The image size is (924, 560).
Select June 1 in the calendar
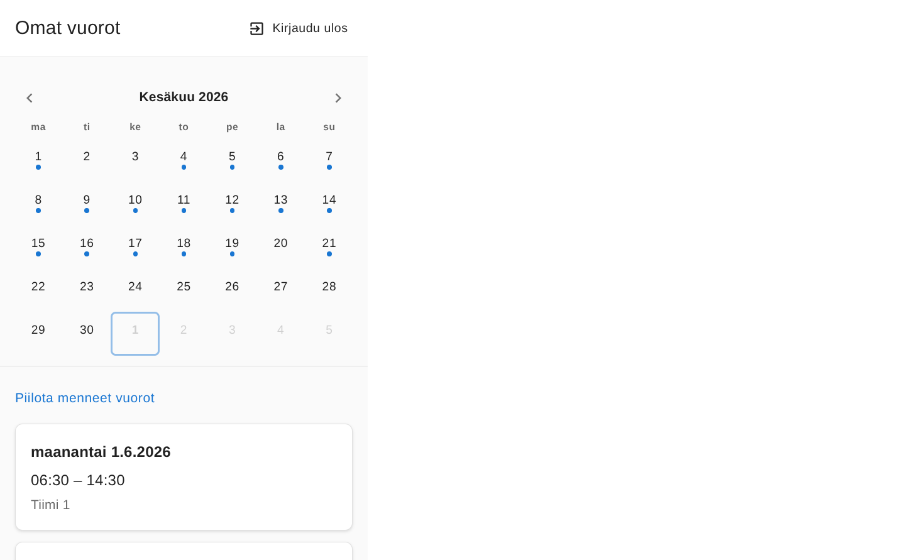(38, 160)
